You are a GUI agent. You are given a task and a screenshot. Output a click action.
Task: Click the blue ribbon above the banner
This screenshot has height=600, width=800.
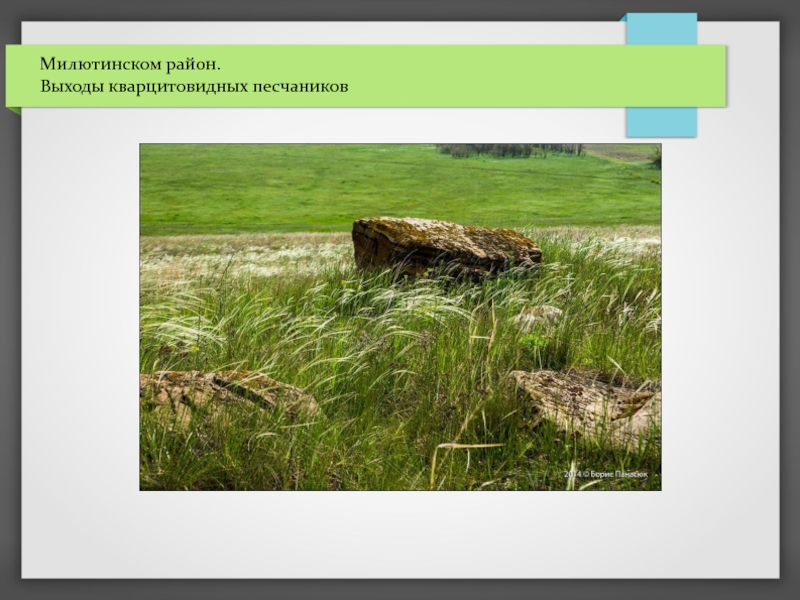(x=661, y=28)
